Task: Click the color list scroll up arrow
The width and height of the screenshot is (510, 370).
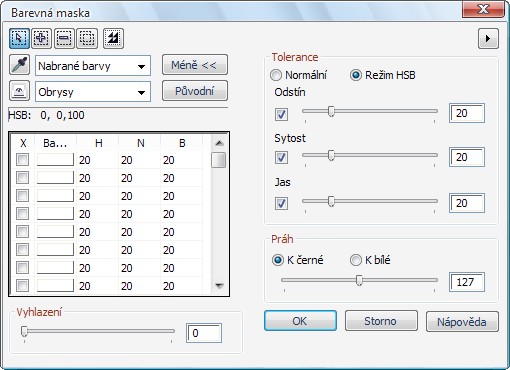Action: pos(219,143)
